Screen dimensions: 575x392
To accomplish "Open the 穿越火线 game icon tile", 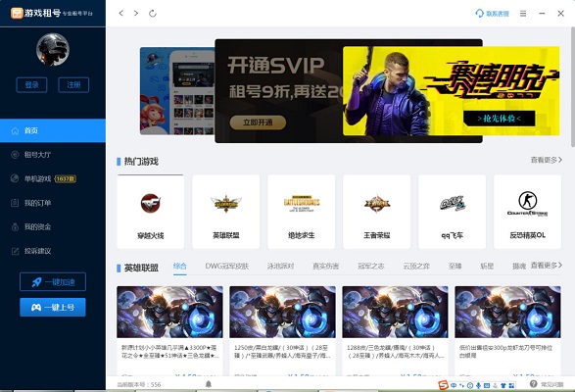I will (150, 212).
